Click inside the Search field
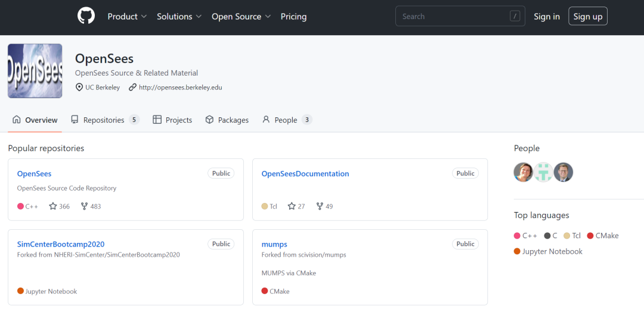 [x=453, y=17]
